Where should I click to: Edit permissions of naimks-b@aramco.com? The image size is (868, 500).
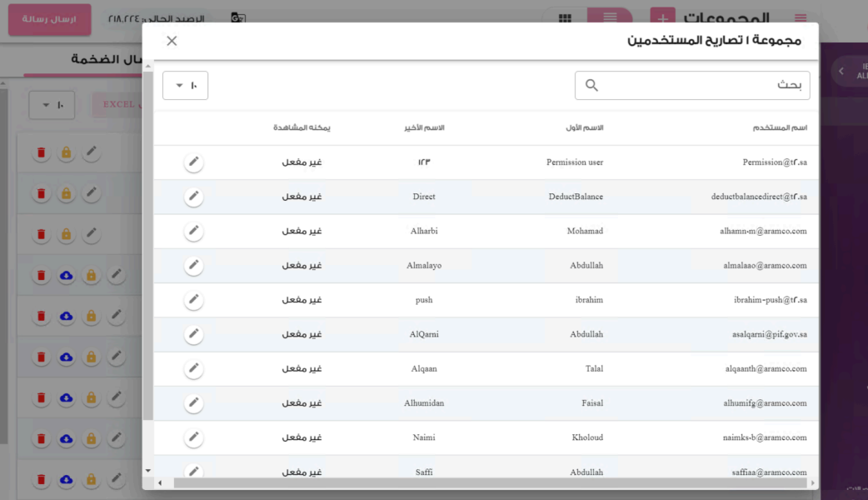194,437
